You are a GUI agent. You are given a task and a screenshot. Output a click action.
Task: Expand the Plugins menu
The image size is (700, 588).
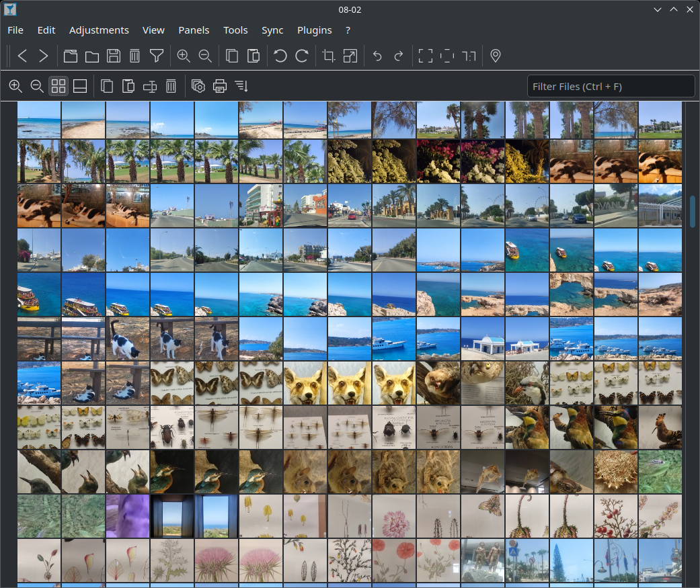click(314, 30)
